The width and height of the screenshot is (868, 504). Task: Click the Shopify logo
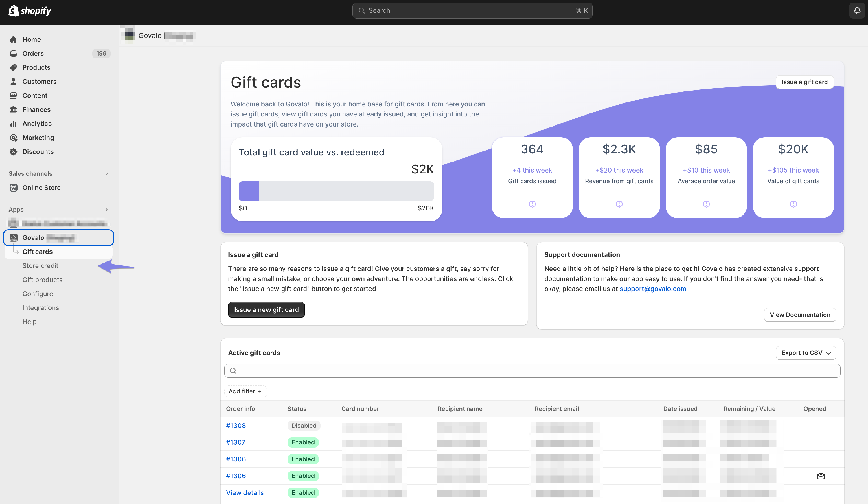pos(30,10)
